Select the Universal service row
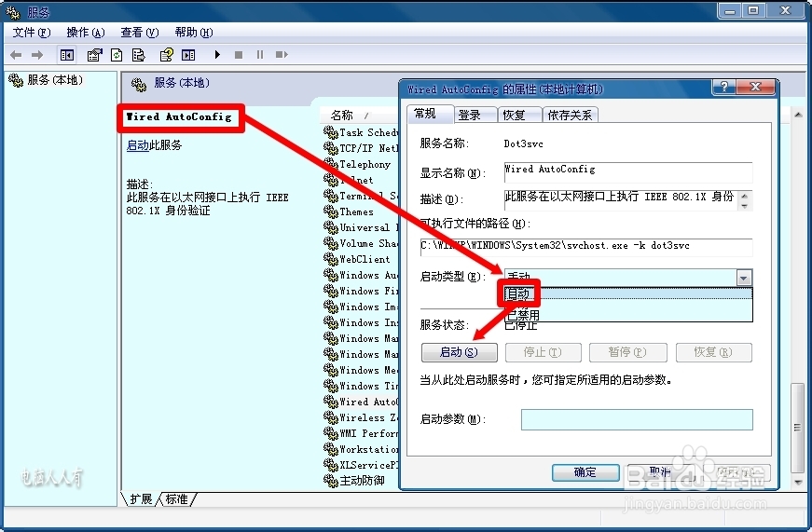 362,227
